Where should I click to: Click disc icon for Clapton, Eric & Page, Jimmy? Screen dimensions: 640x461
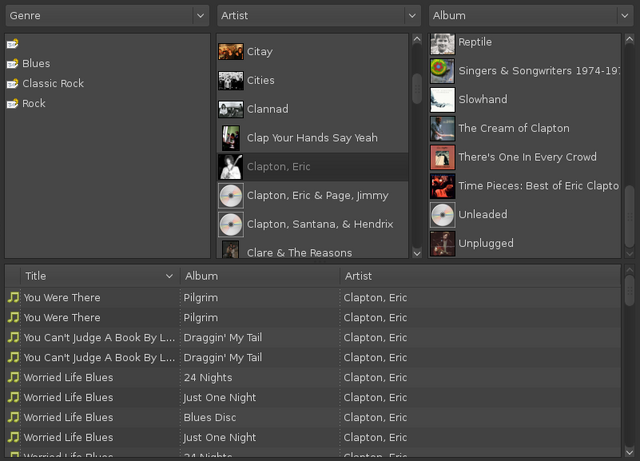[x=231, y=196]
